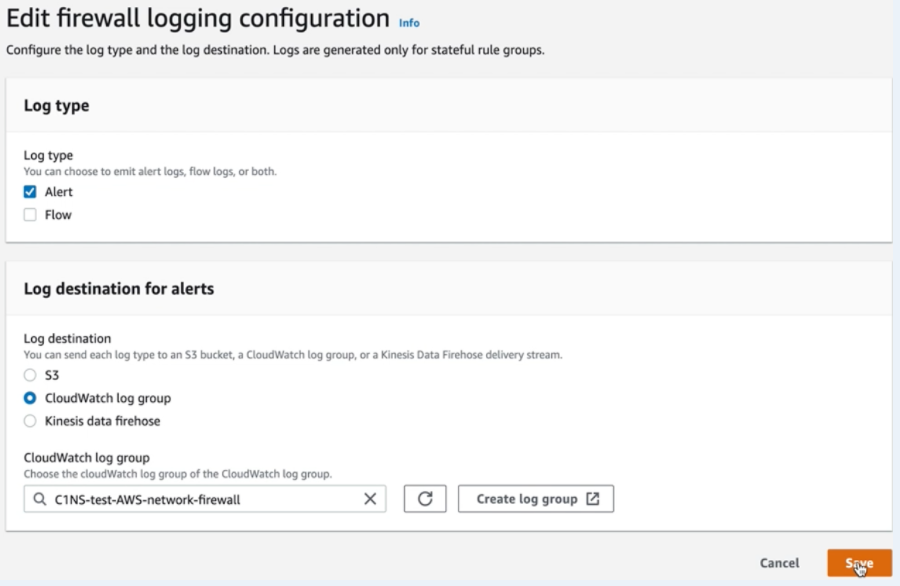Screen dimensions: 900x586
Task: Uncheck the Alert log type checkbox
Action: (30, 192)
